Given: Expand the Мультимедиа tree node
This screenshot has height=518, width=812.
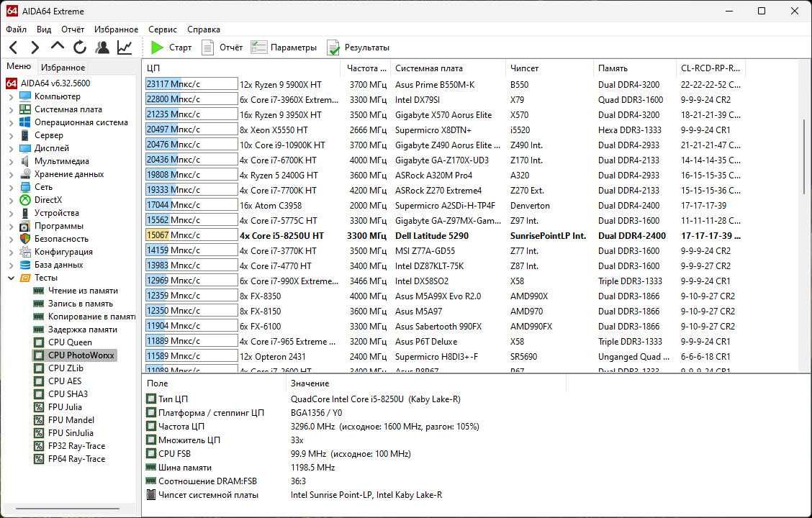Looking at the screenshot, I should (11, 161).
